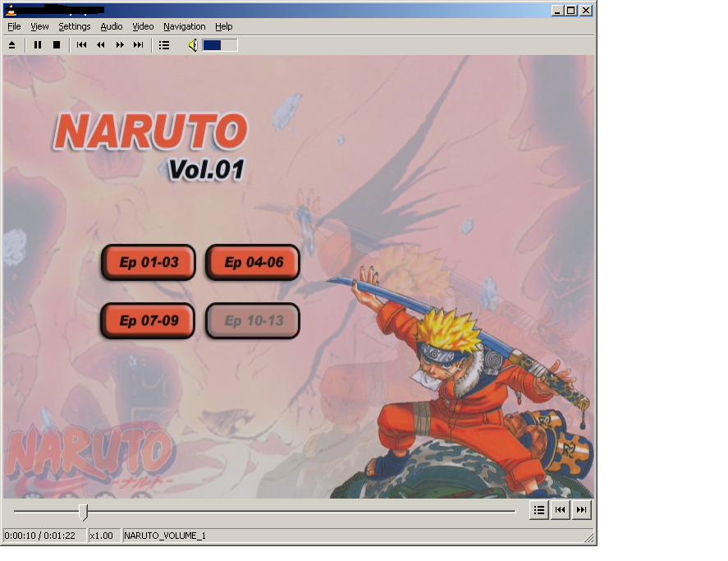The height and width of the screenshot is (561, 728).
Task: Open the File menu
Action: [x=15, y=26]
